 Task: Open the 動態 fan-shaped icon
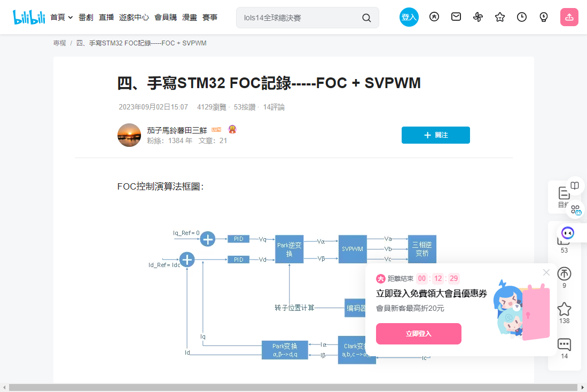pos(478,17)
